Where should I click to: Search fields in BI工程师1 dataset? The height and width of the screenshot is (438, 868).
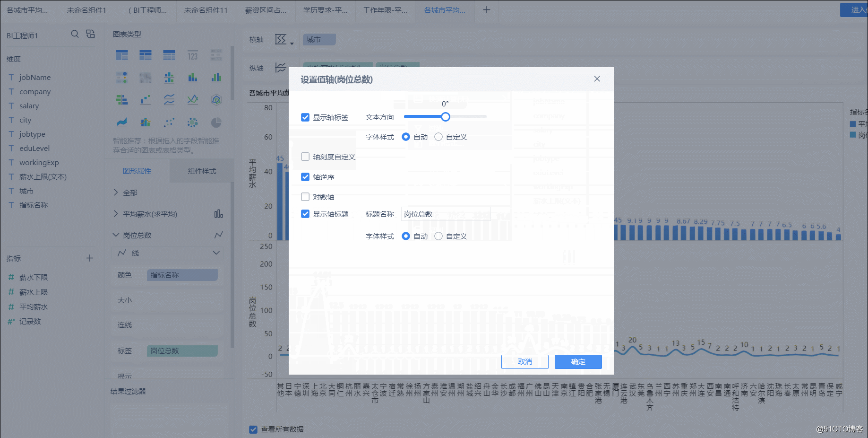[75, 34]
